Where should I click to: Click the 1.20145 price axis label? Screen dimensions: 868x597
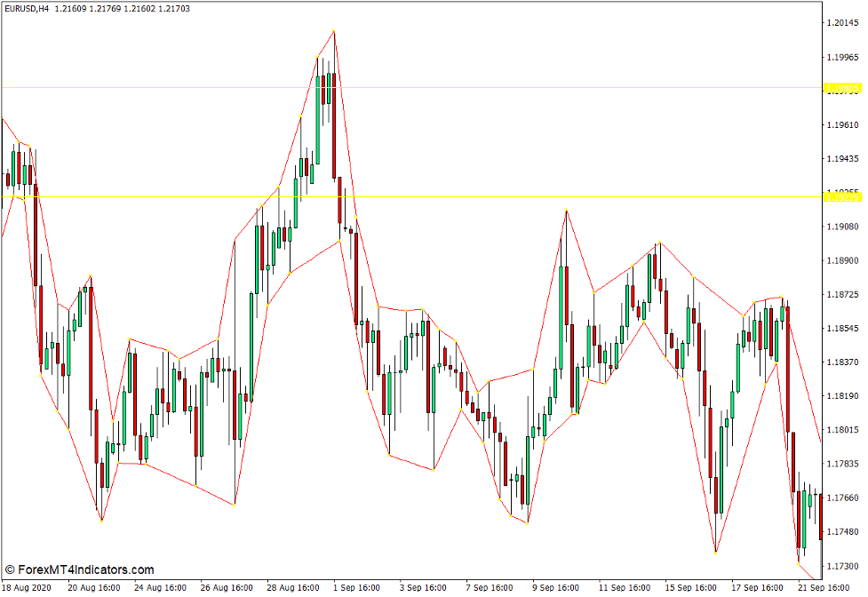[x=843, y=23]
